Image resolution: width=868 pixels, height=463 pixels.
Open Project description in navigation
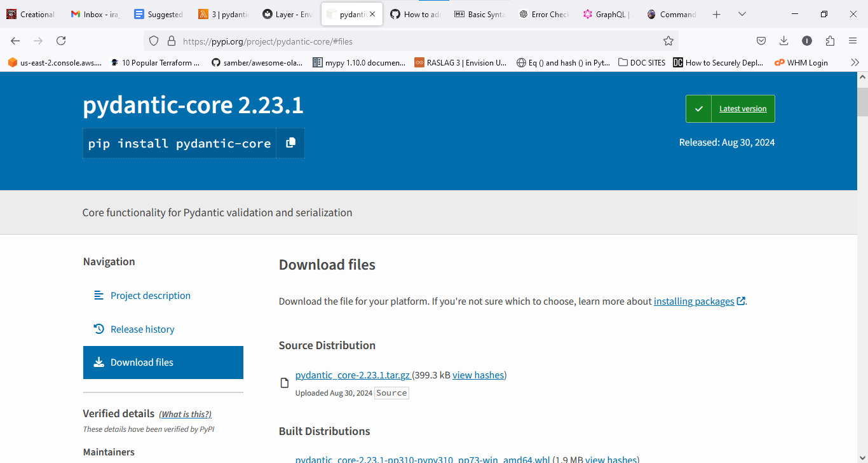(151, 295)
